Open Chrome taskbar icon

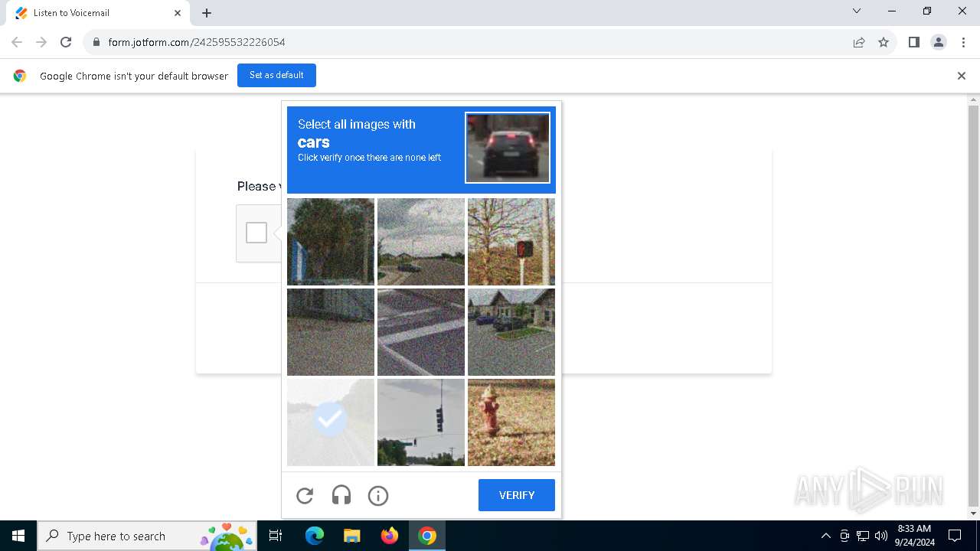(x=427, y=536)
